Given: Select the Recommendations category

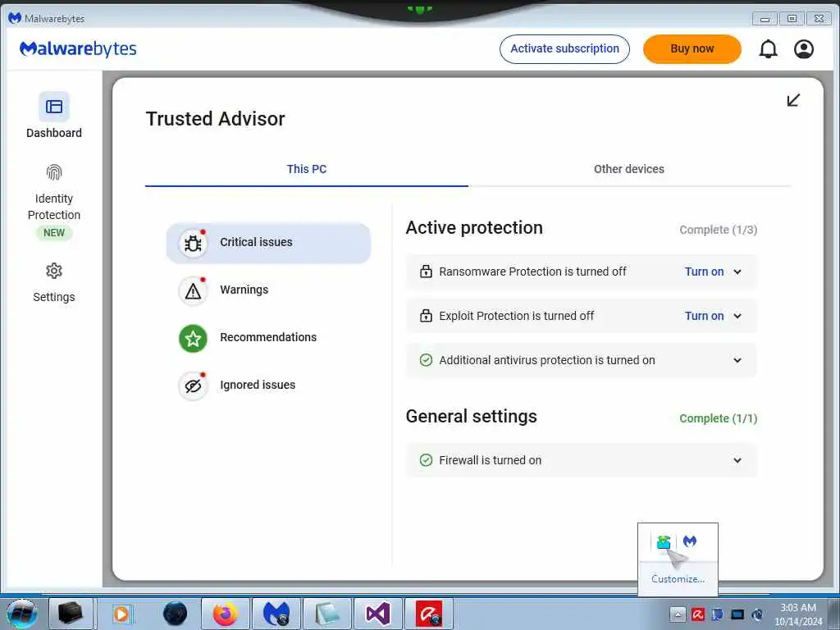Looking at the screenshot, I should point(268,339).
